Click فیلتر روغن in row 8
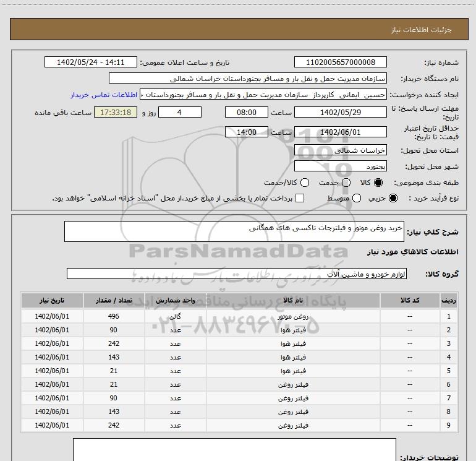This screenshot has height=461, width=476. pos(293,411)
